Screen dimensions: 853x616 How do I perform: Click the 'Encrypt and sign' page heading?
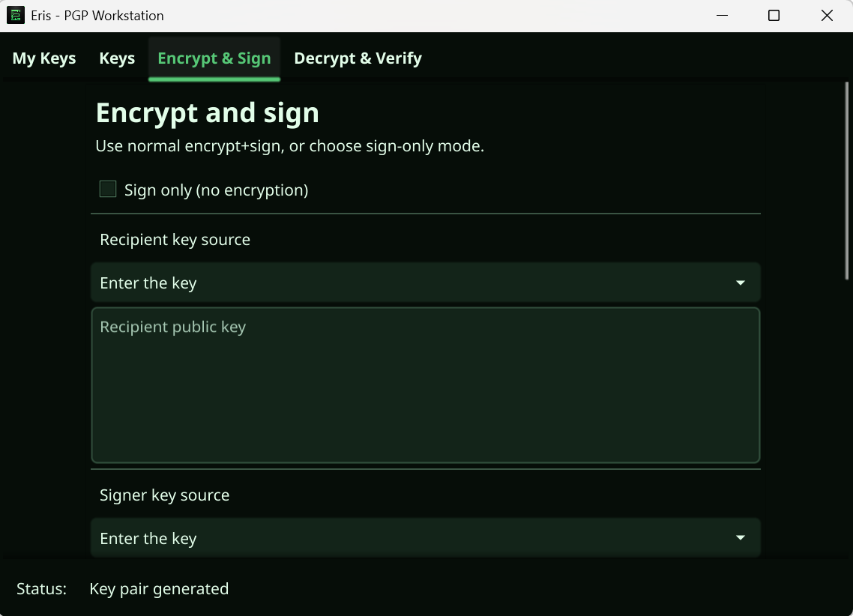click(x=207, y=112)
